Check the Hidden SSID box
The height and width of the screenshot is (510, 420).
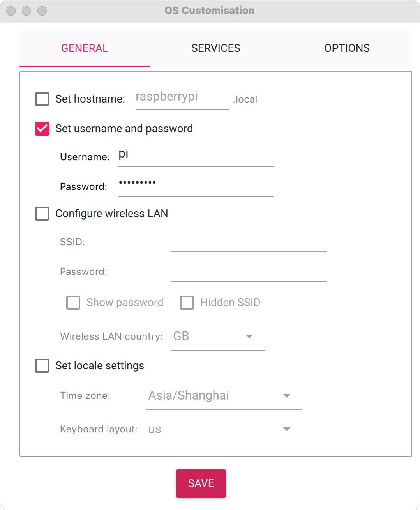coord(187,303)
